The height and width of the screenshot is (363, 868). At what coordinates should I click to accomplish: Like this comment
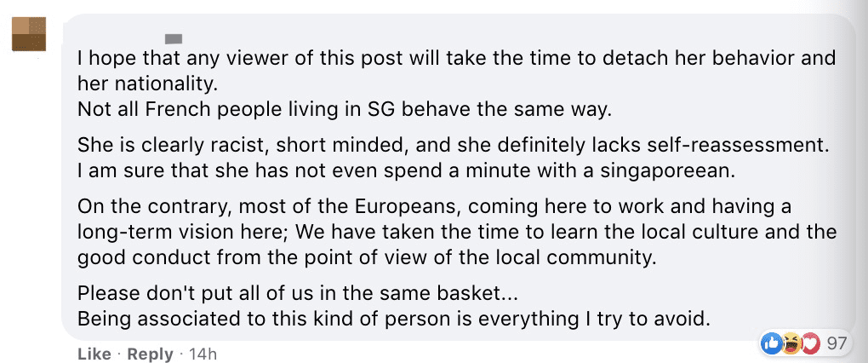(94, 354)
